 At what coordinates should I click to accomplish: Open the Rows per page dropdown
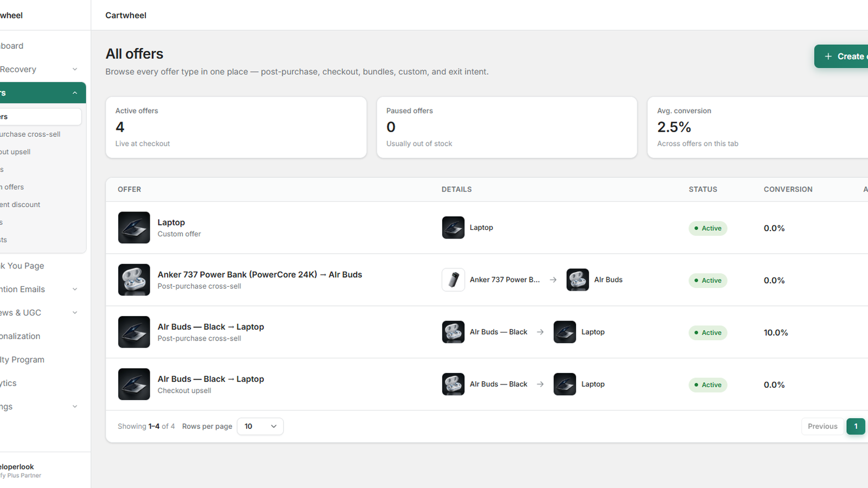260,426
